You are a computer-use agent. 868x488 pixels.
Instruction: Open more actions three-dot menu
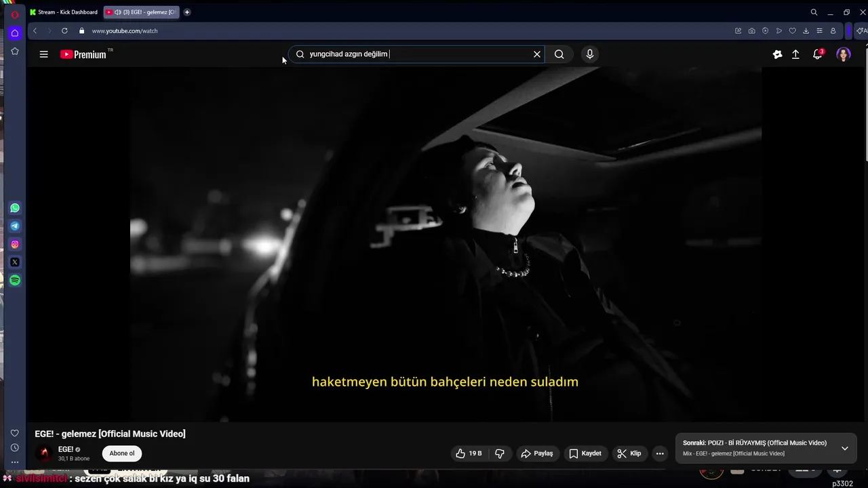(660, 453)
